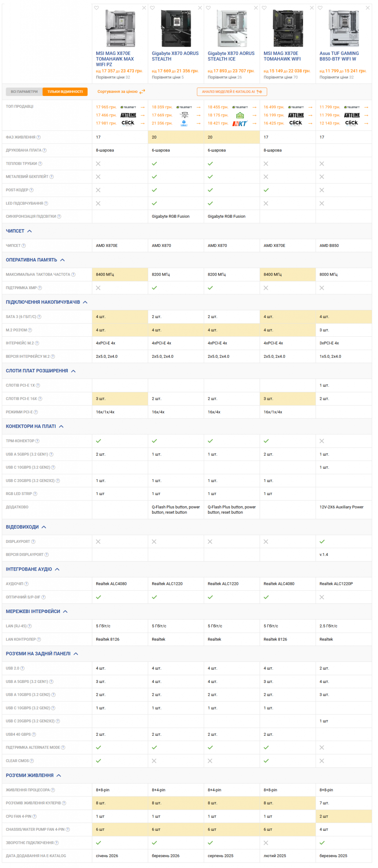This screenshot has width=378, height=868.
Task: Switch to ВСІ ПАРАМЕТРИ view
Action: tap(24, 92)
